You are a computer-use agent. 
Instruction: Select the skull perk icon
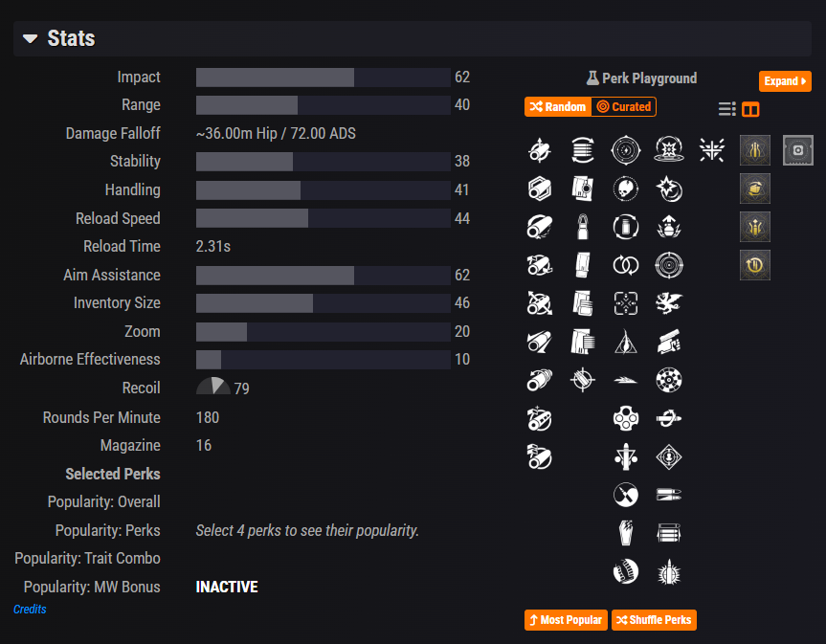pyautogui.click(x=625, y=188)
